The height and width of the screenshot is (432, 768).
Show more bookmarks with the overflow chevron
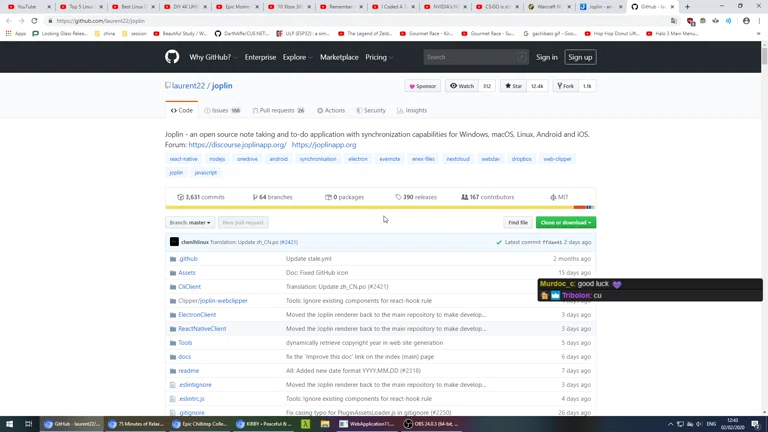click(759, 33)
